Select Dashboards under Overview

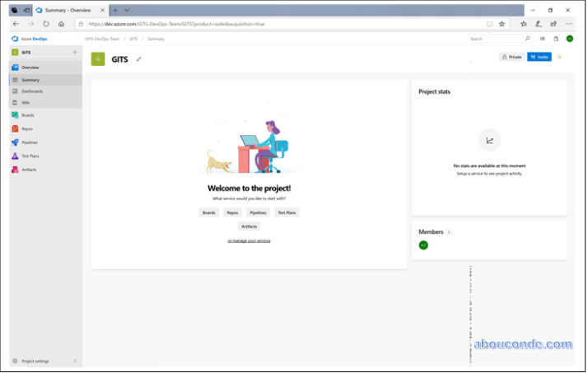[32, 91]
